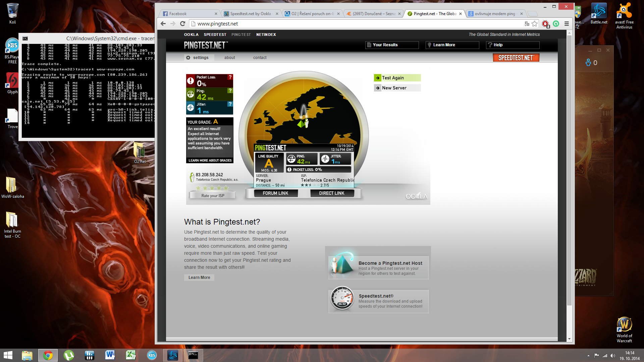644x362 pixels.
Task: Click the volume speaker tray icon
Action: coord(613,356)
